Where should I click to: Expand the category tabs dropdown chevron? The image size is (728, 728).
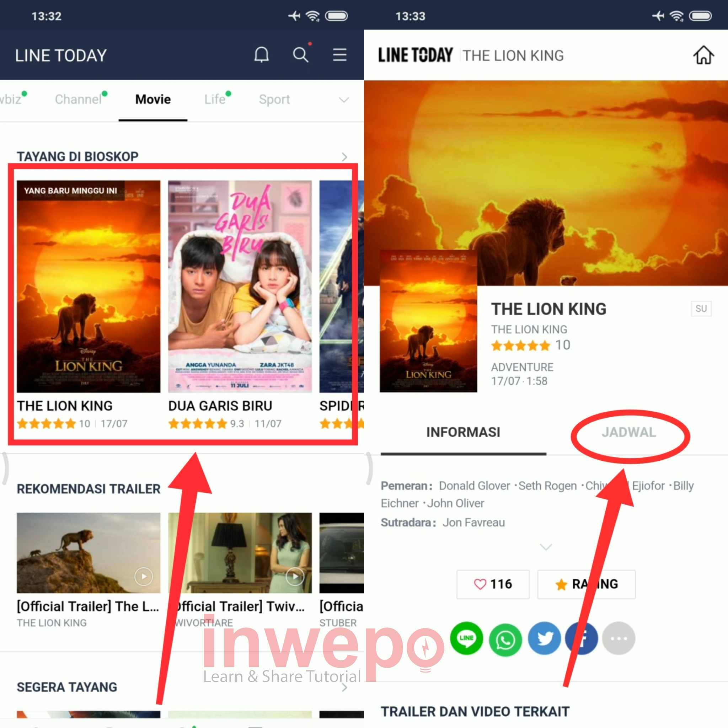pyautogui.click(x=344, y=100)
